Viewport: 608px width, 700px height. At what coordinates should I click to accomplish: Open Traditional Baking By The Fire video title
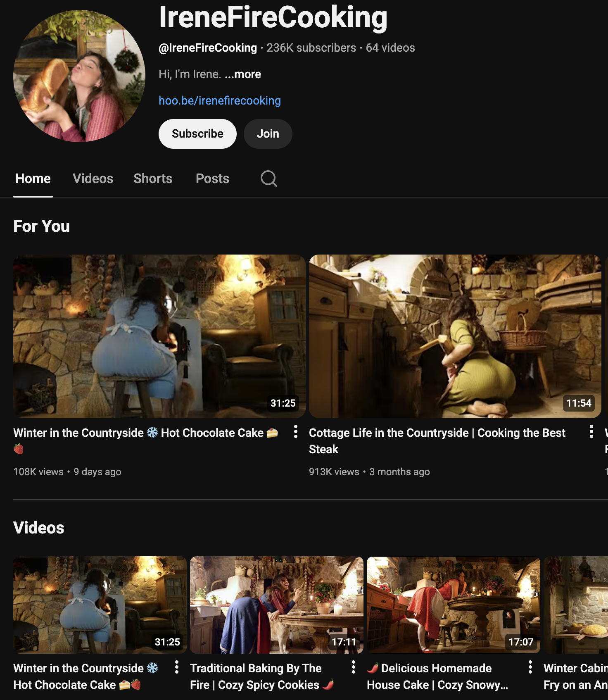262,676
